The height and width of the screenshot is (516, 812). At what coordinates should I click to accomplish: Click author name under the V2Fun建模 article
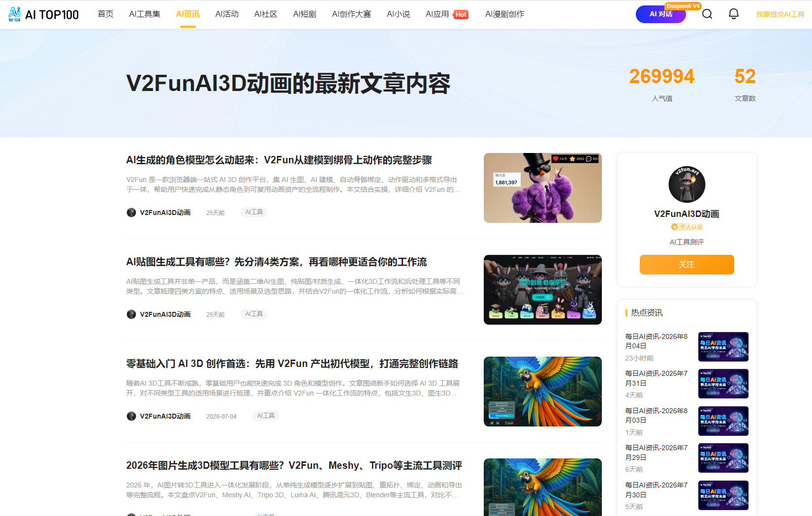click(165, 212)
